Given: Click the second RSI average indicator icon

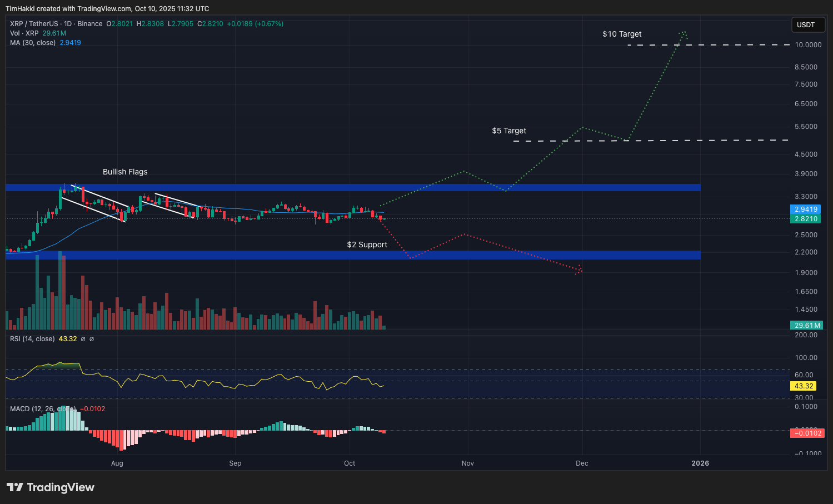Looking at the screenshot, I should 92,339.
